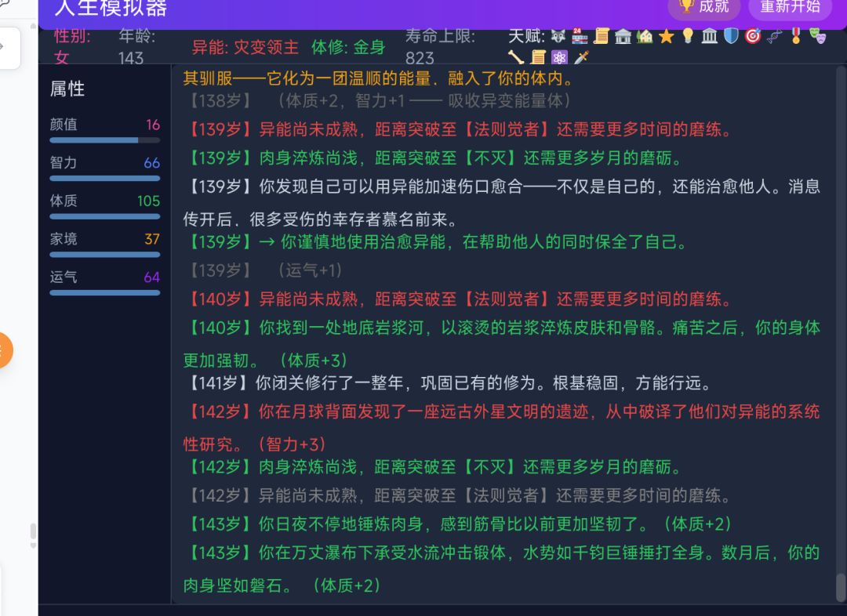
Task: Click the DNA helix talent icon
Action: tap(774, 36)
